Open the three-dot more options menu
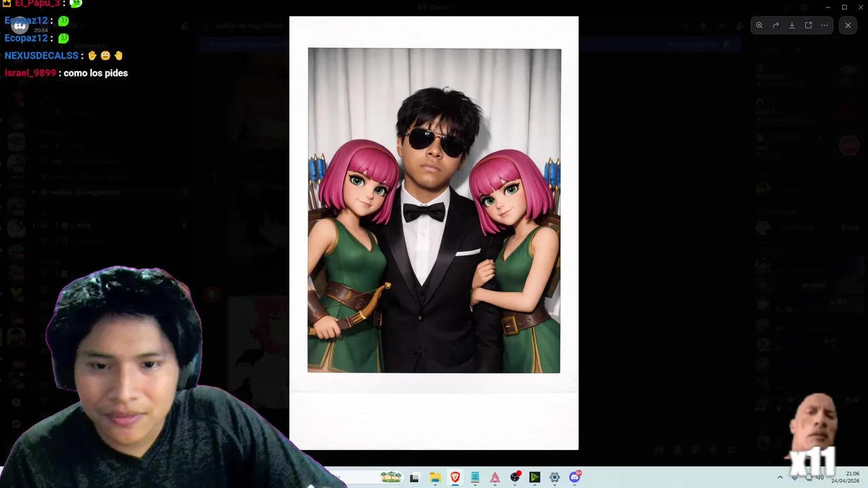This screenshot has height=488, width=868. [x=825, y=25]
